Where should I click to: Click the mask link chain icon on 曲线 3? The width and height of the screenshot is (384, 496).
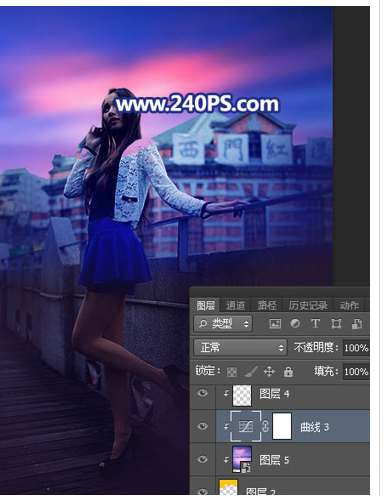pyautogui.click(x=265, y=426)
